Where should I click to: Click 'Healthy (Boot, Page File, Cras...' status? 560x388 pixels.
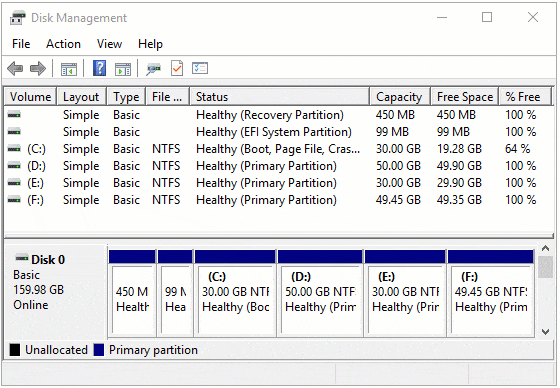pyautogui.click(x=278, y=149)
